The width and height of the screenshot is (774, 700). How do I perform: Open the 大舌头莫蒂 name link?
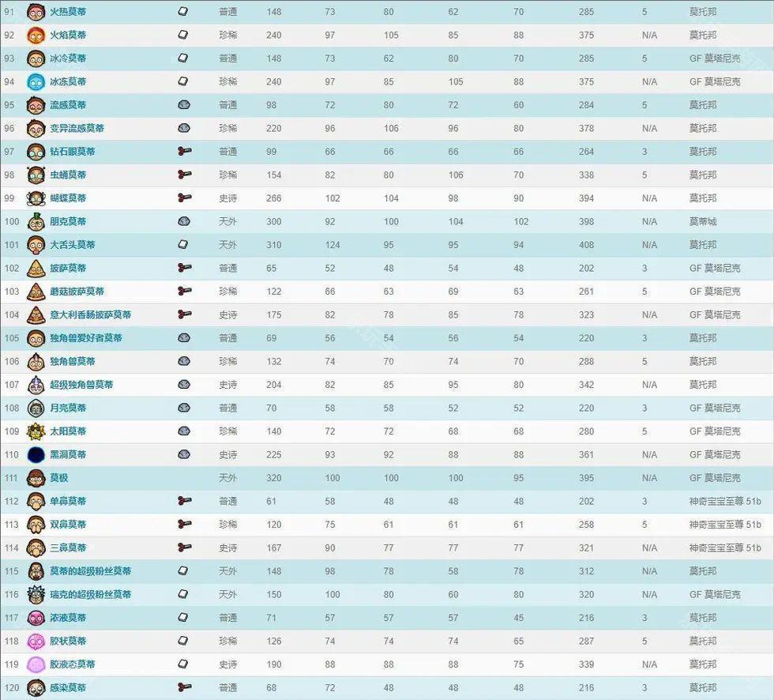coord(72,245)
